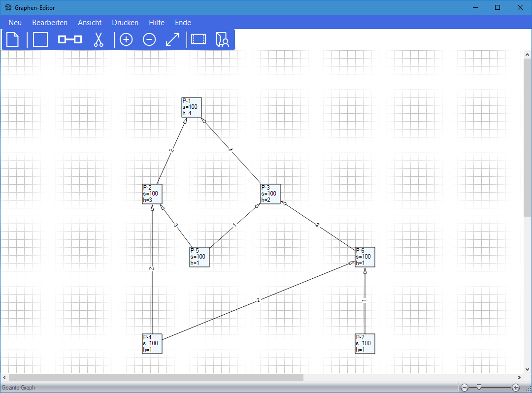Click the new document icon in toolbar
Screen dimensions: 532x393
13,39
